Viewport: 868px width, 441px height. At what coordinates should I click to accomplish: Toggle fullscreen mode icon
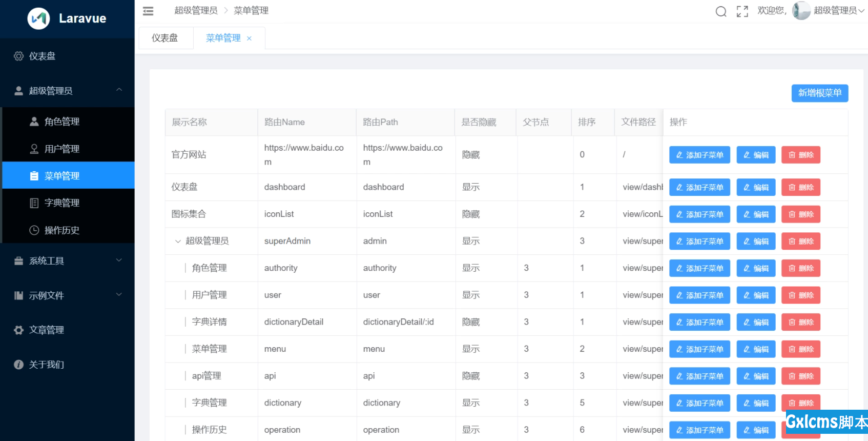point(742,11)
